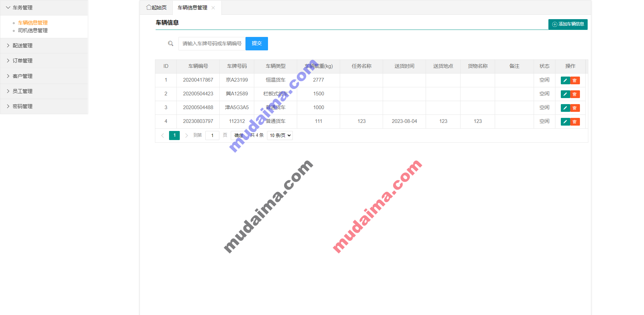This screenshot has width=644, height=315.
Task: Open 车辆信息管理 in sidebar
Action: [33, 23]
